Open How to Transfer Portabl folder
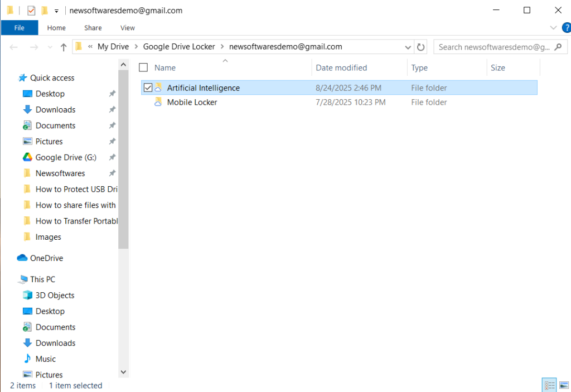This screenshot has height=392, width=571. tap(76, 221)
